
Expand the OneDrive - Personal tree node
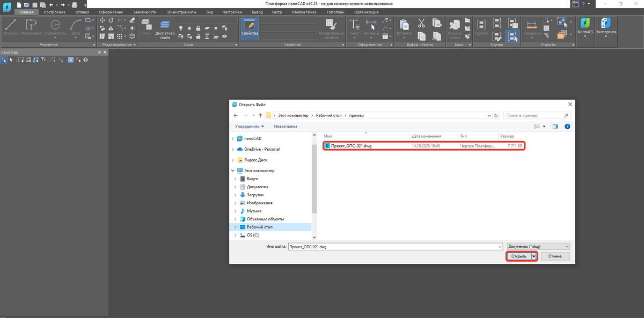point(233,149)
